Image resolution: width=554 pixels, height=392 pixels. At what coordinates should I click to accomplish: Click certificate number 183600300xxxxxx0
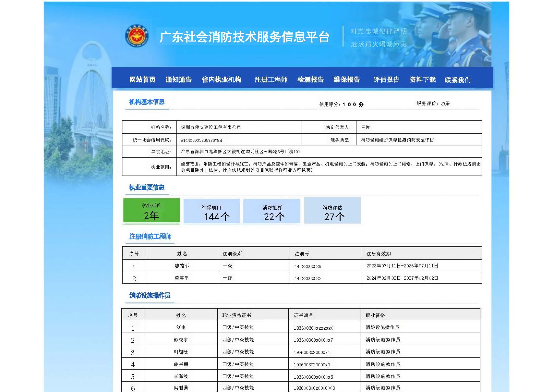click(313, 328)
